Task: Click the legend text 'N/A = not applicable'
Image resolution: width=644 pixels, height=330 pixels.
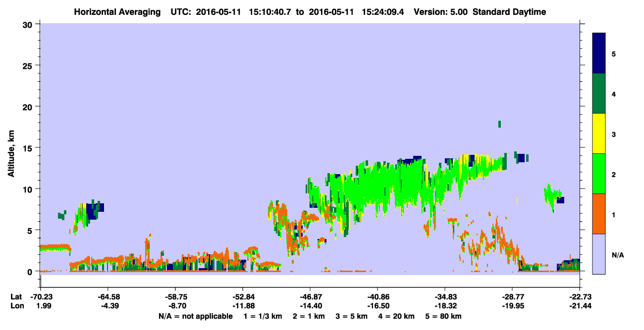Action: point(195,316)
